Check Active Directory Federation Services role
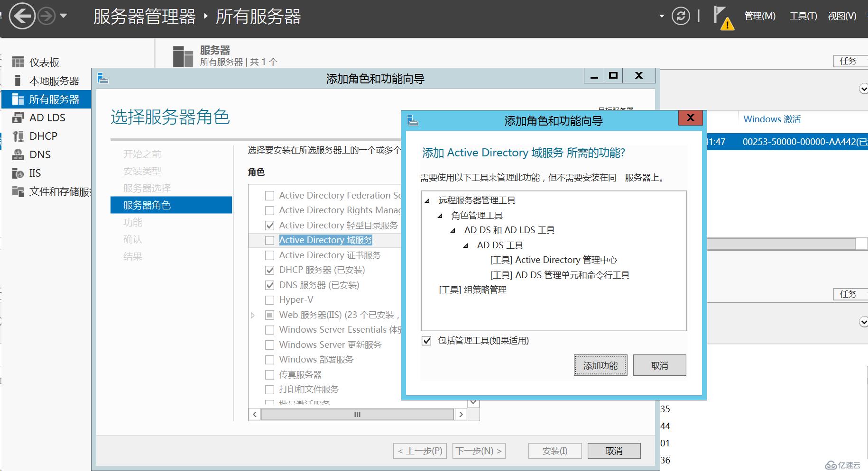Screen dimensions: 868x471 [x=269, y=195]
